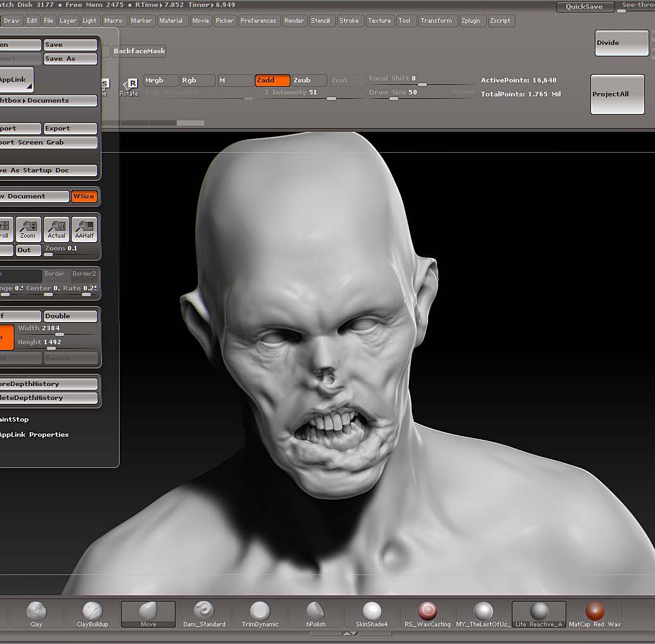Toggle Zsub sculpting mode
Screen dimensions: 655x644
coord(308,80)
